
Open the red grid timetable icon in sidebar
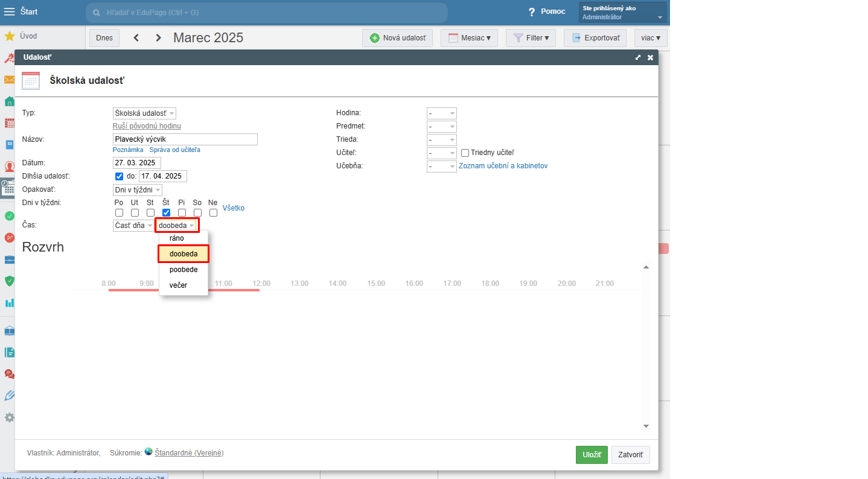click(10, 123)
